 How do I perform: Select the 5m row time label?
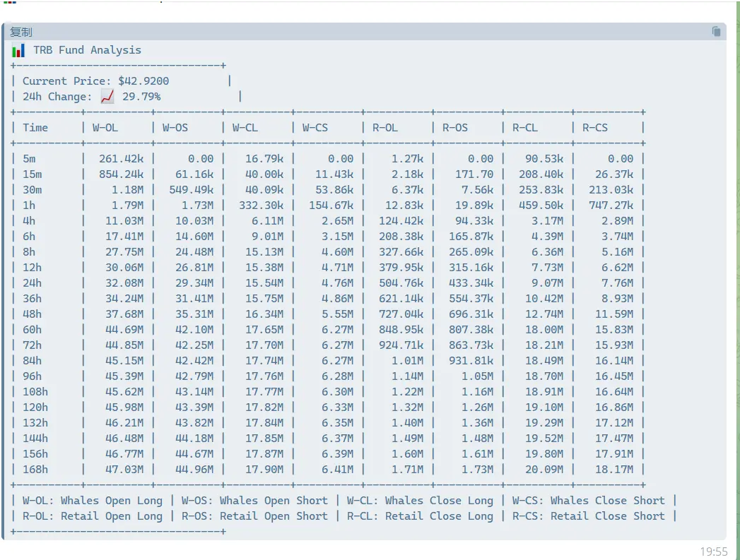29,159
